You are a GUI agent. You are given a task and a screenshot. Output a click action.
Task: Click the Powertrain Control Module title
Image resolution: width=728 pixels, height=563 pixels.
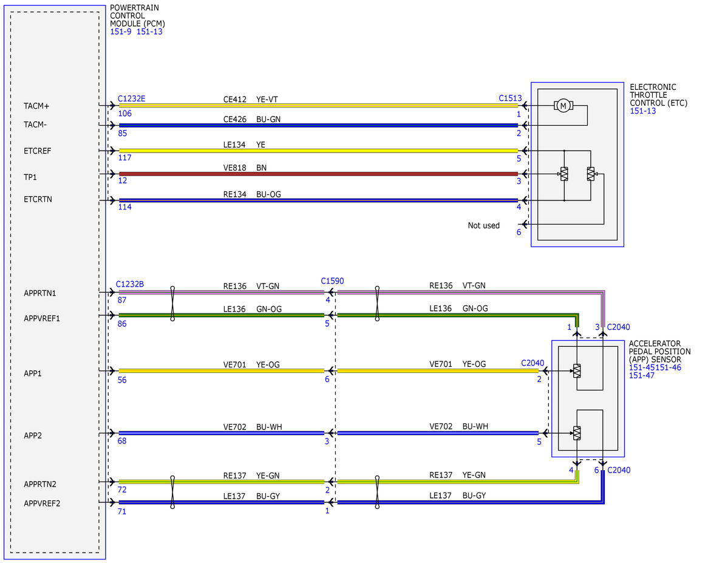[137, 16]
